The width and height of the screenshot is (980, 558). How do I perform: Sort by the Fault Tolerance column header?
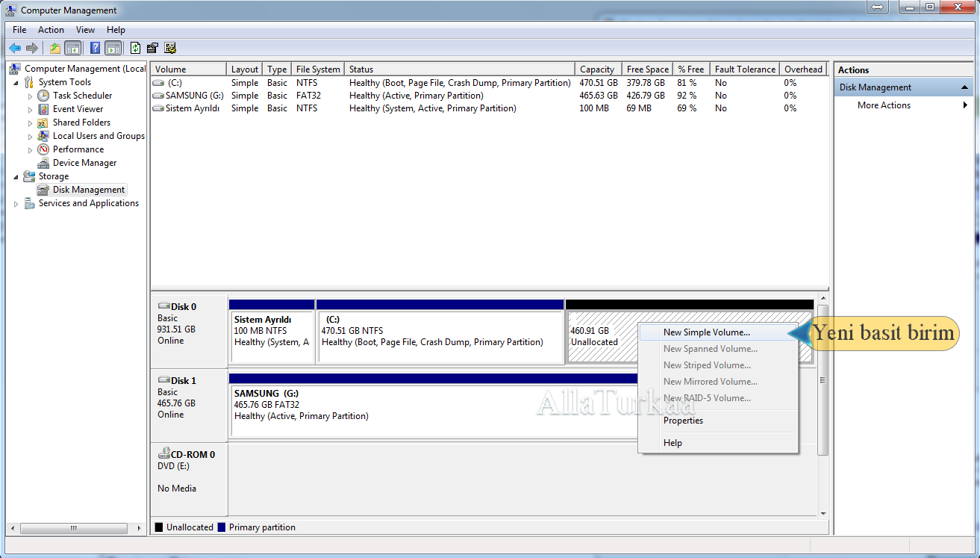coord(745,69)
